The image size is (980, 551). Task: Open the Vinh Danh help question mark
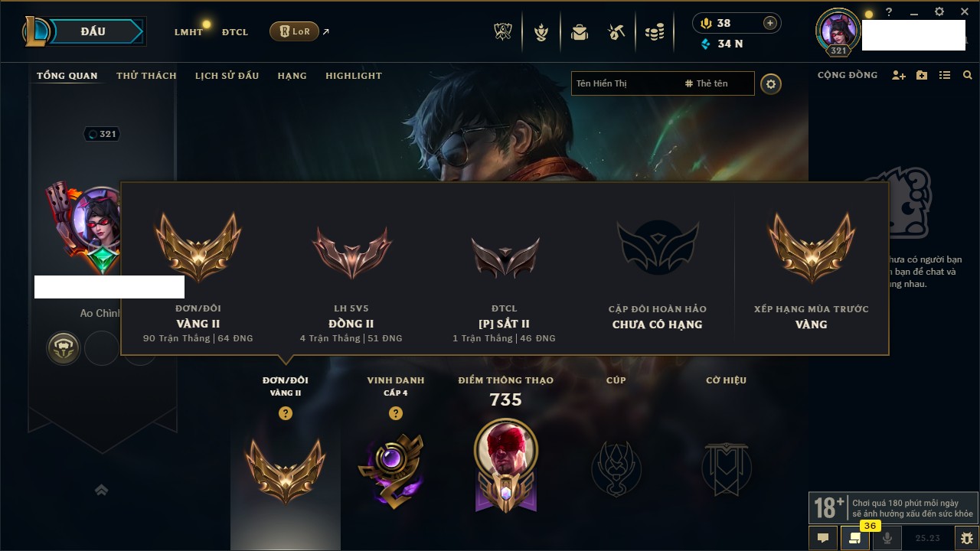(x=396, y=413)
